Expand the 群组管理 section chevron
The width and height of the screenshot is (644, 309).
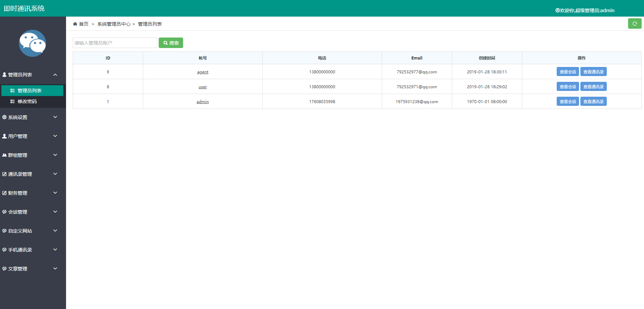click(x=55, y=155)
